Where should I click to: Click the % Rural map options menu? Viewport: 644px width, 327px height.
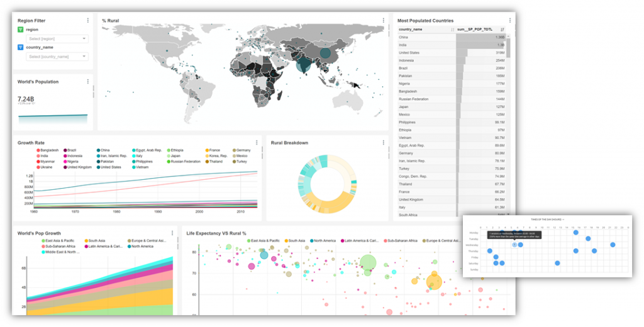coord(383,21)
